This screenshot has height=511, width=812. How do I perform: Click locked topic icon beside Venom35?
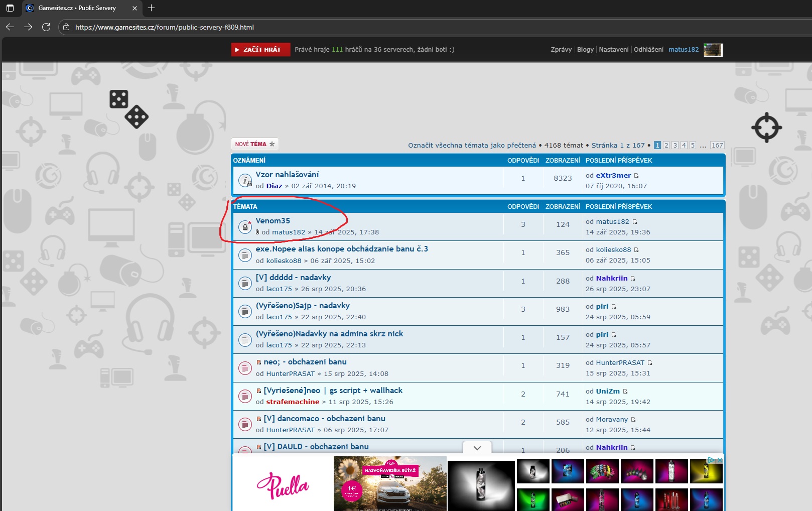(x=245, y=227)
